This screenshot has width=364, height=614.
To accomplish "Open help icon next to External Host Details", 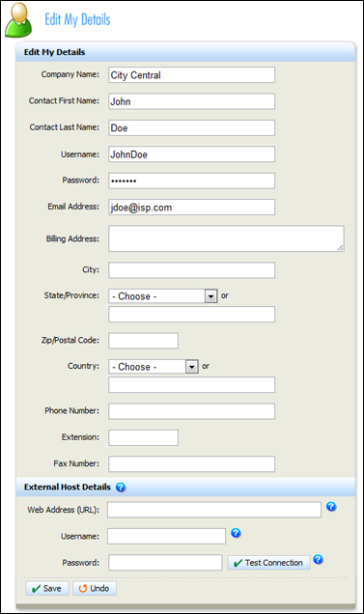I will pyautogui.click(x=121, y=488).
